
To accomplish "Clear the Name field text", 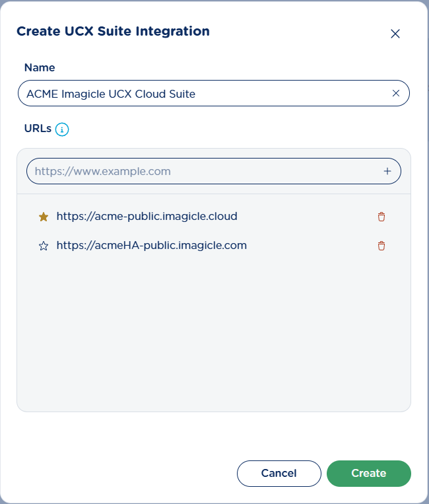I will [x=396, y=93].
